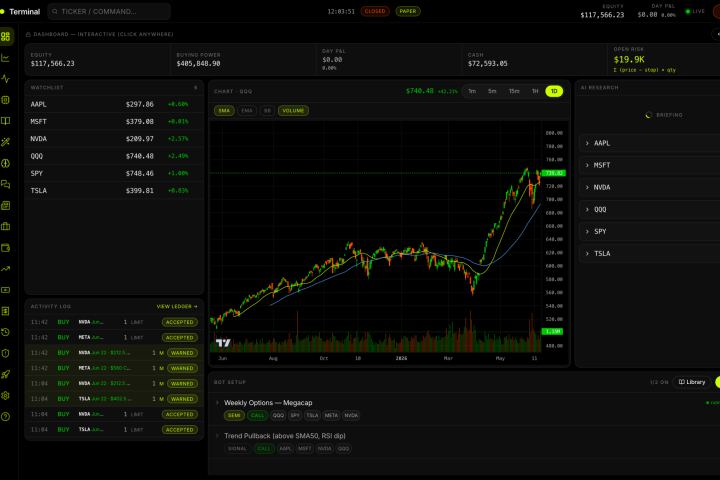Expand NVDA row in AI Research

coord(650,187)
